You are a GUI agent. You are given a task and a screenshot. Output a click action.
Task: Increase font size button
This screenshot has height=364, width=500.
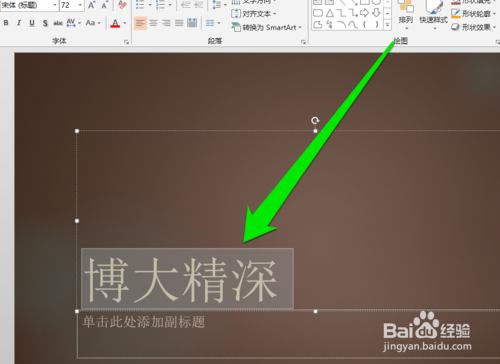(x=91, y=5)
